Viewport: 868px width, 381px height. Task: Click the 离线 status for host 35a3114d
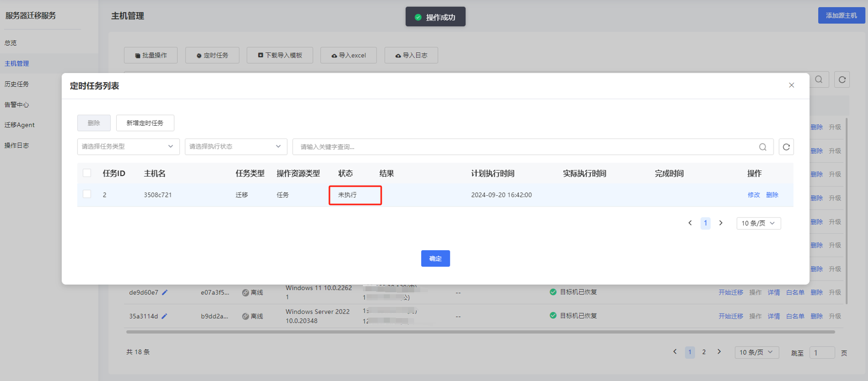(253, 317)
